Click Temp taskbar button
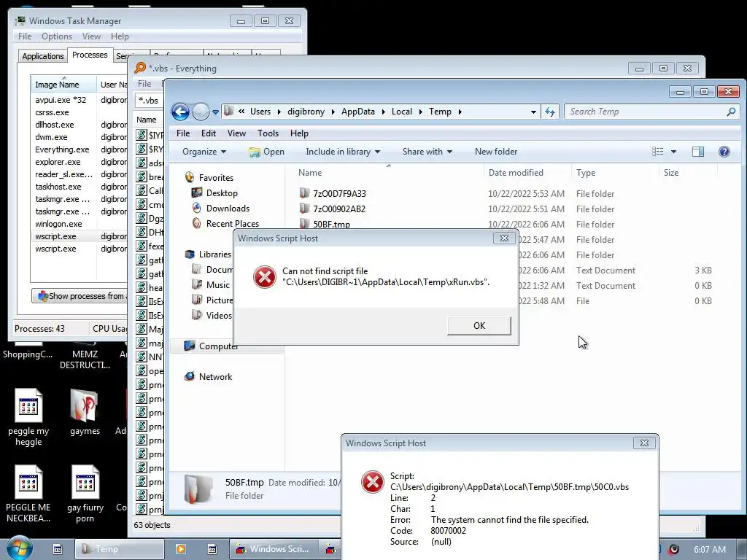The image size is (747, 560). tap(120, 549)
